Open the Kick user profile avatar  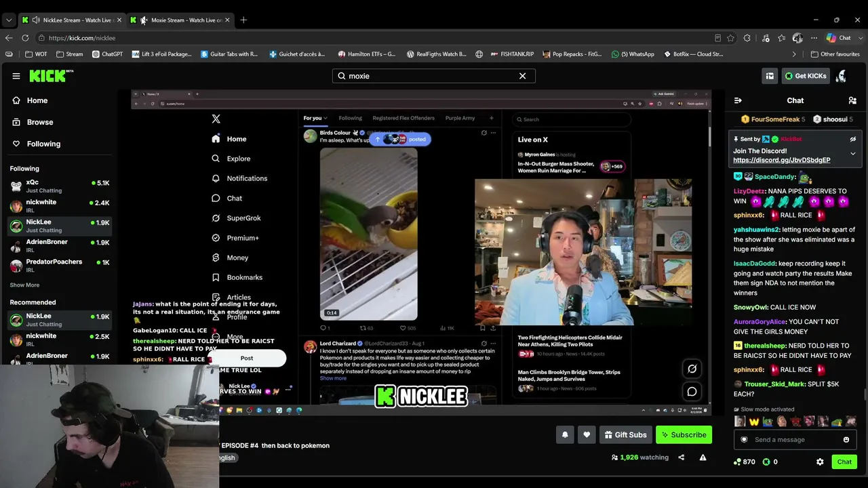tap(841, 76)
